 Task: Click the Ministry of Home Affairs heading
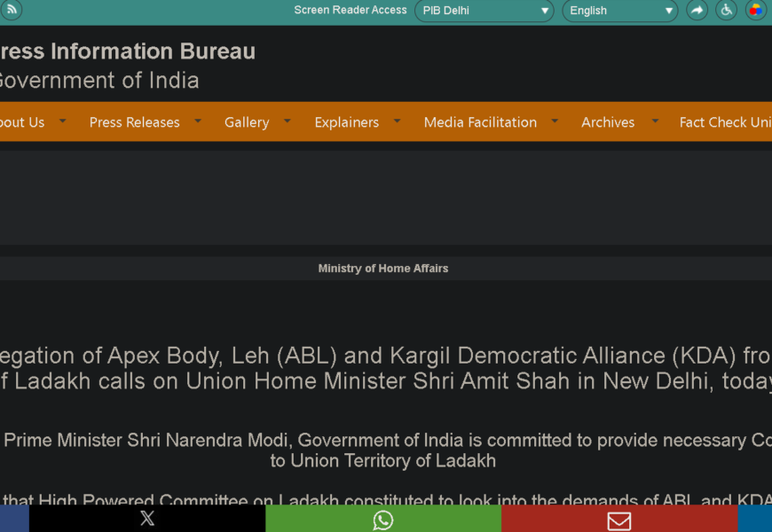pos(383,269)
